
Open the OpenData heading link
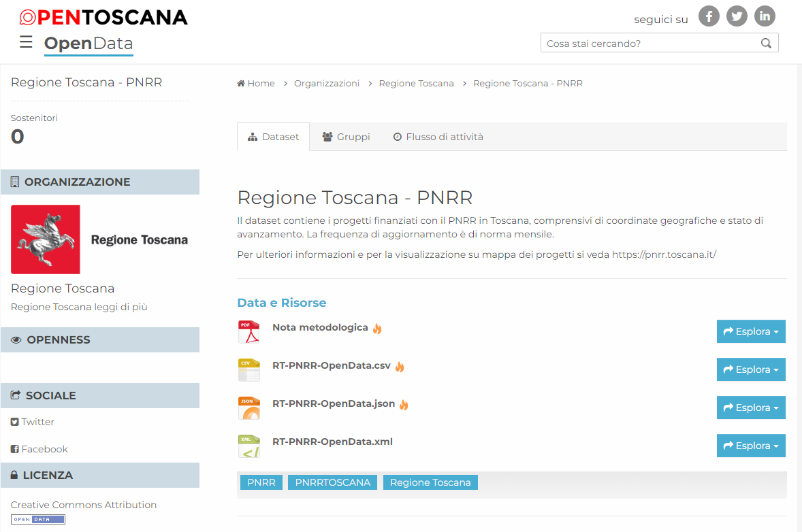click(89, 44)
